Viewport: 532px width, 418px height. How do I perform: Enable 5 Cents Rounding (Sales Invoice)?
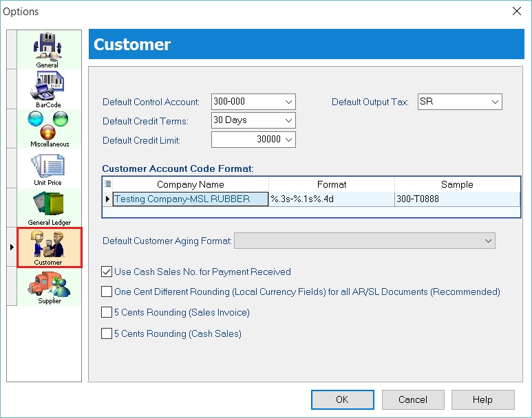pyautogui.click(x=107, y=312)
